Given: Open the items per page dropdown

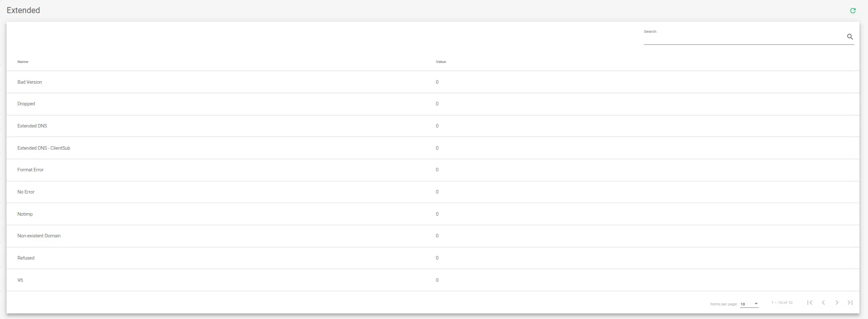Looking at the screenshot, I should point(749,303).
